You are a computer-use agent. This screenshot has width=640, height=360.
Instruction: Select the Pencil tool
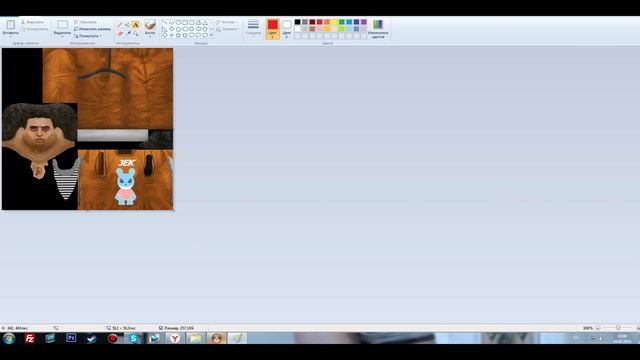point(120,24)
